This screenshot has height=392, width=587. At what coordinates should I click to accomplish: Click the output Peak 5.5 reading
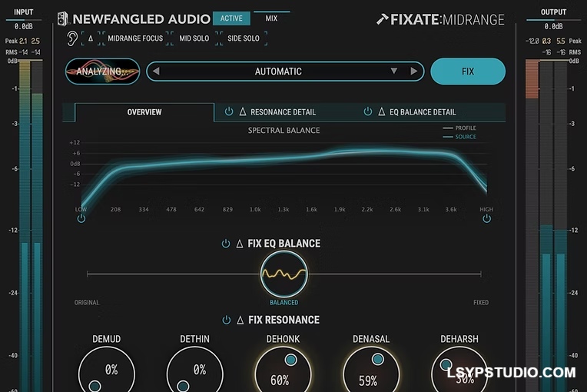click(x=560, y=41)
